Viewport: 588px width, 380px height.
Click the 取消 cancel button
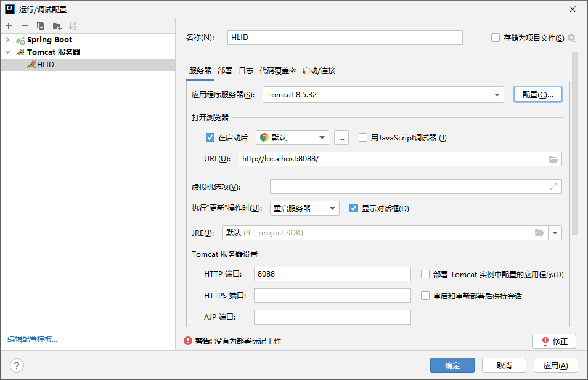504,365
